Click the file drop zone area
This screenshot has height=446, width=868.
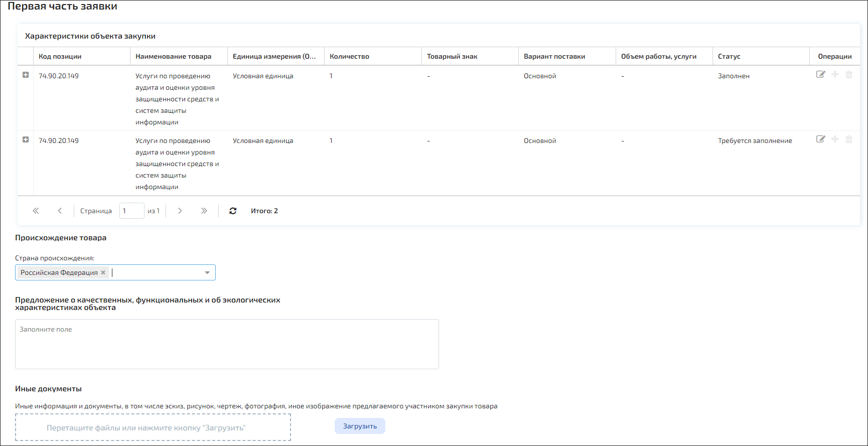point(153,427)
